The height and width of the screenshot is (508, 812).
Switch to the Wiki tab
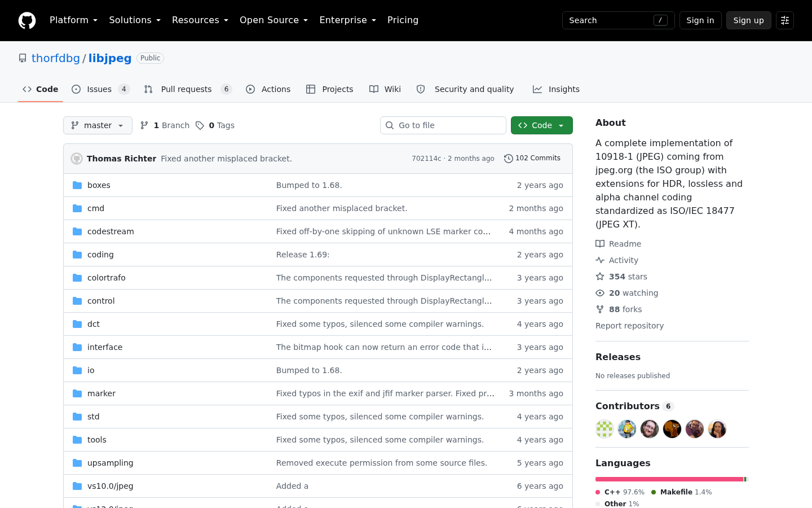(385, 89)
